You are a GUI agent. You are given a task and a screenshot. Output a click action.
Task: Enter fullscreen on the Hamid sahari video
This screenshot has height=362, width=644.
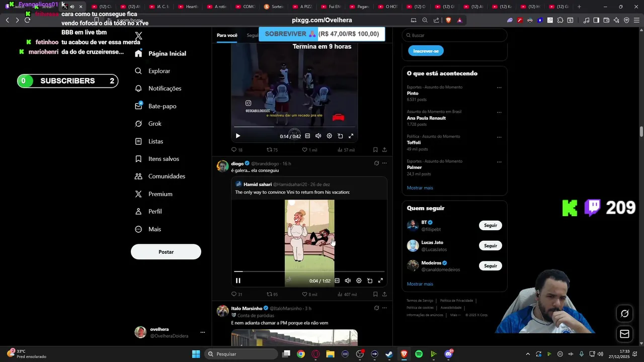pyautogui.click(x=380, y=281)
